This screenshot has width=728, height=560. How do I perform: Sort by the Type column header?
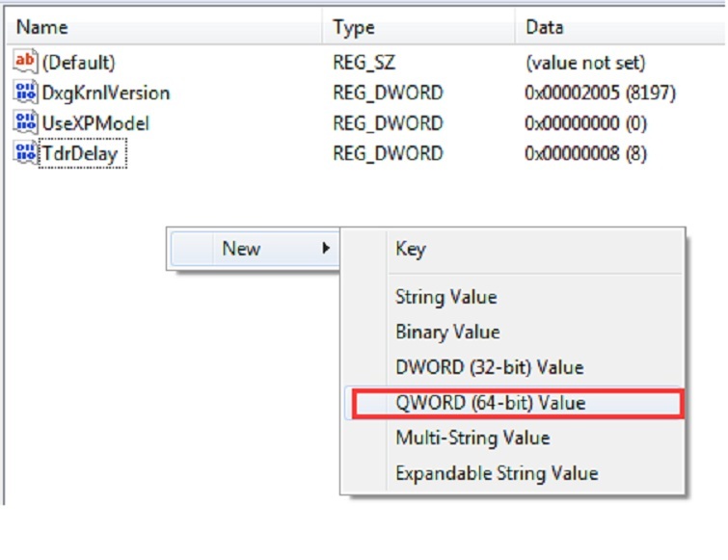coord(354,28)
